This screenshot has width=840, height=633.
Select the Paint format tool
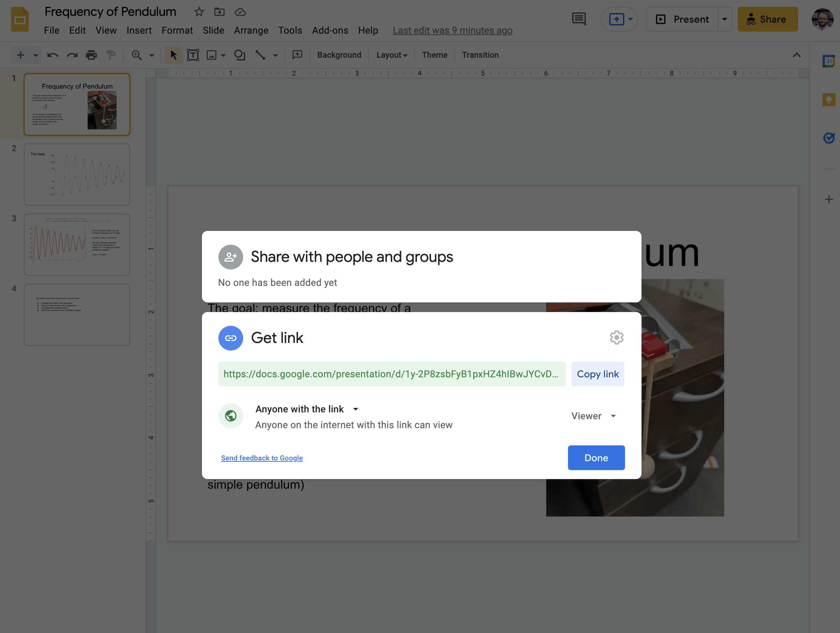111,55
